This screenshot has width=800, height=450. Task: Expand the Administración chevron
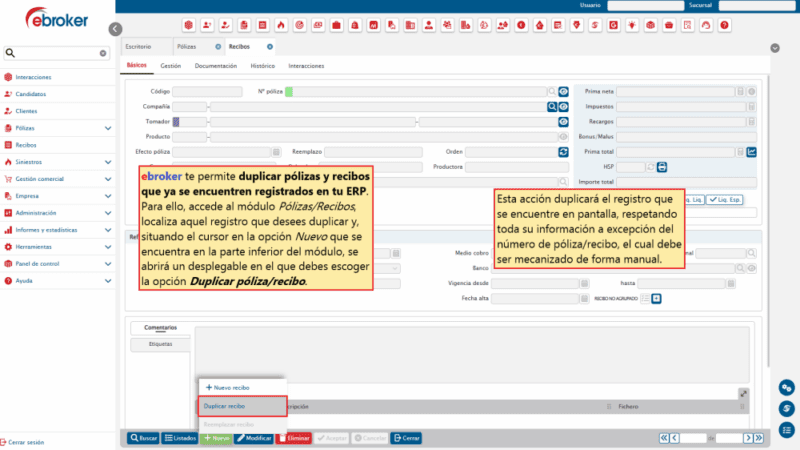(108, 213)
